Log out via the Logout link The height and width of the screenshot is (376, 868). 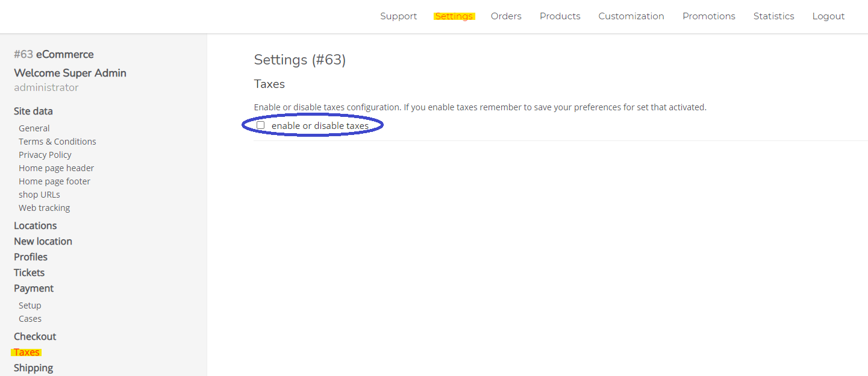828,16
